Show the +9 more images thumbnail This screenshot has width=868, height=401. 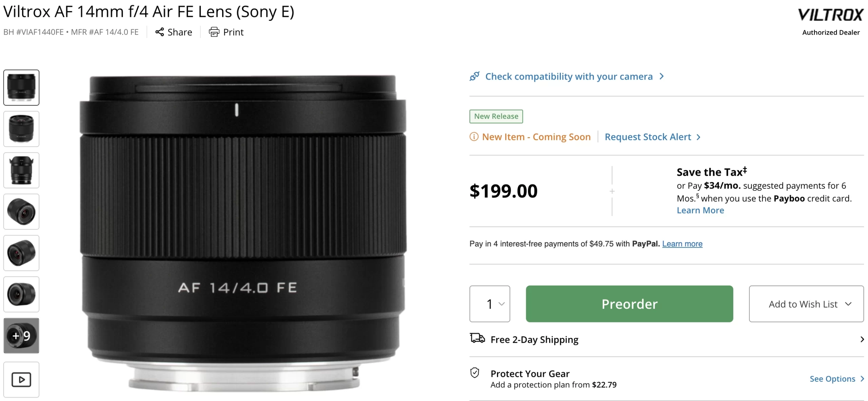pos(21,336)
